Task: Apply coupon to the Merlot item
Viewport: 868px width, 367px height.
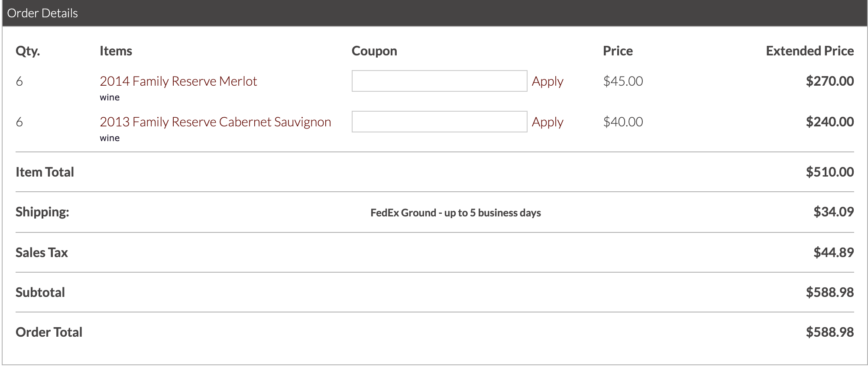Action: (547, 82)
